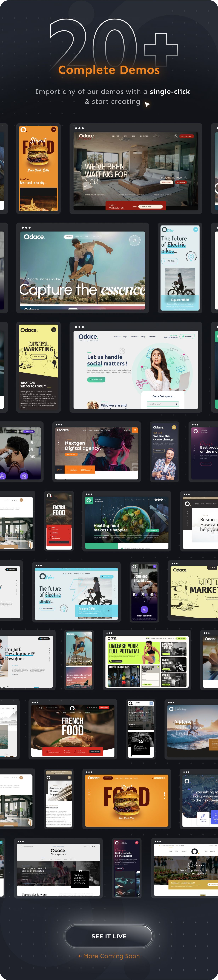The height and width of the screenshot is (980, 218).
Task: Click phone icon in hotel demo header
Action: 176,136
